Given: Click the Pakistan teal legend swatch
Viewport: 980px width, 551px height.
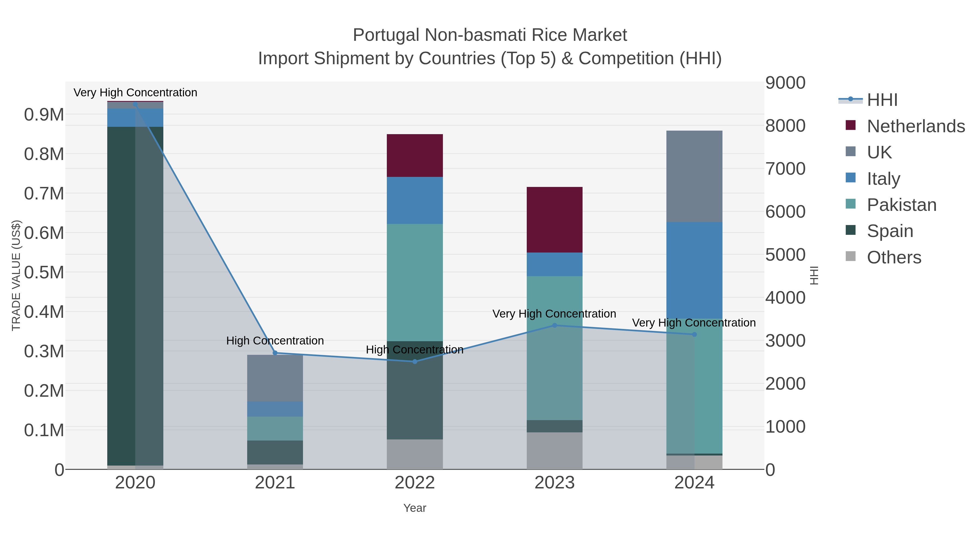Looking at the screenshot, I should click(x=850, y=204).
